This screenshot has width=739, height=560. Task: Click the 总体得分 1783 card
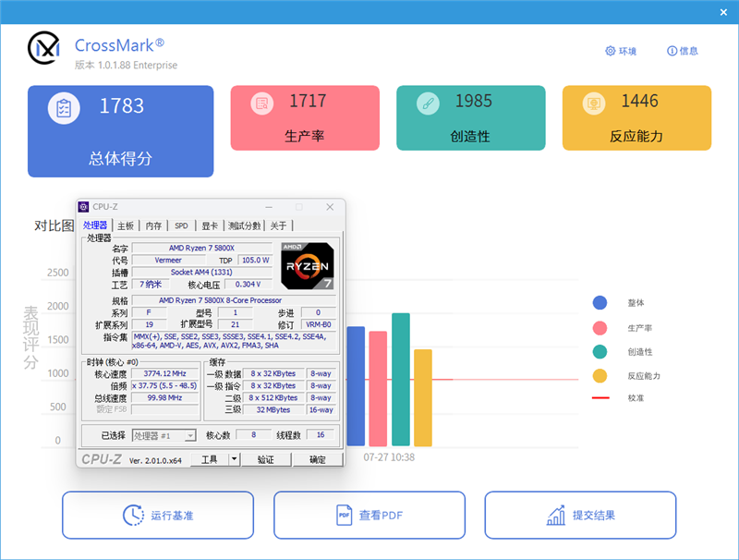(121, 131)
